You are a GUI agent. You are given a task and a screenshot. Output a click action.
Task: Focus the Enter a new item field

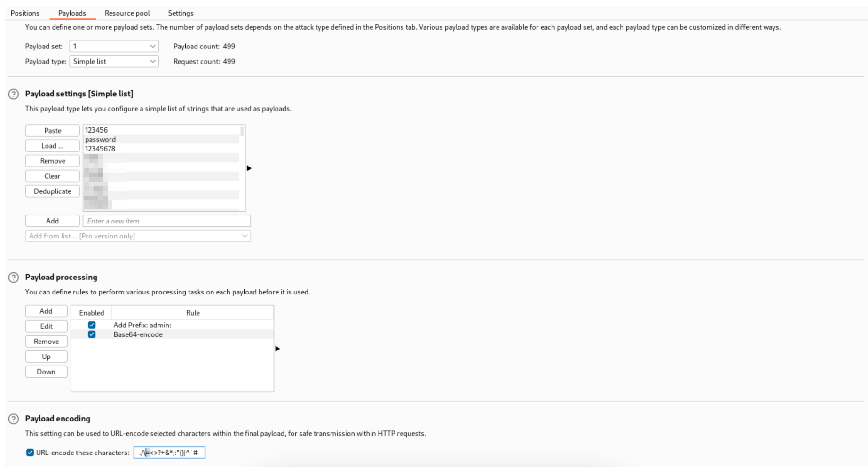pyautogui.click(x=166, y=221)
